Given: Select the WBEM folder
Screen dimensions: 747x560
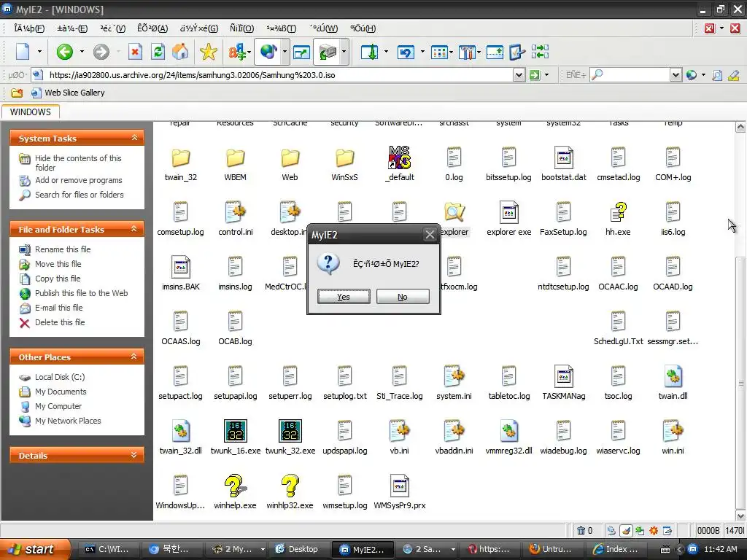Looking at the screenshot, I should pos(236,157).
